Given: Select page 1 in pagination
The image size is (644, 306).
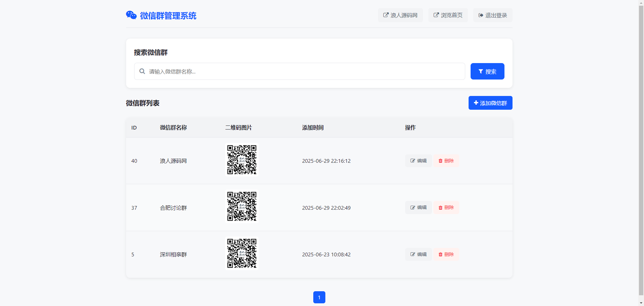Looking at the screenshot, I should (319, 297).
